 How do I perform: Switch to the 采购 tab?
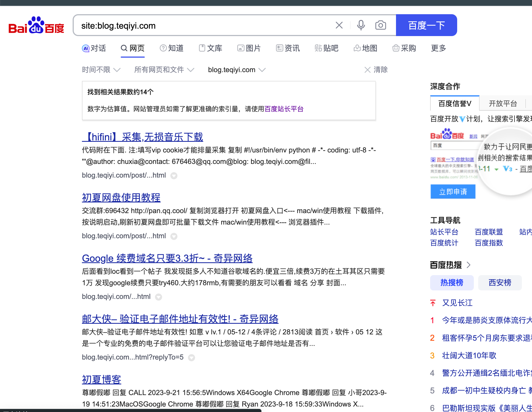(x=404, y=48)
